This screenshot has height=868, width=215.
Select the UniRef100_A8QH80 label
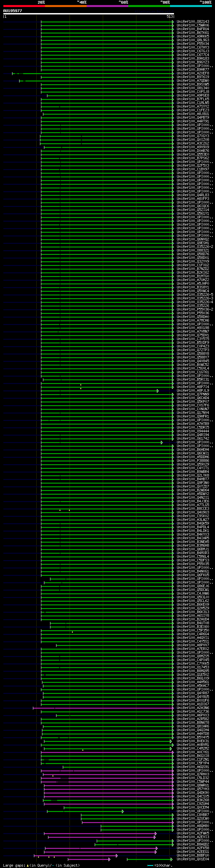[193, 826]
